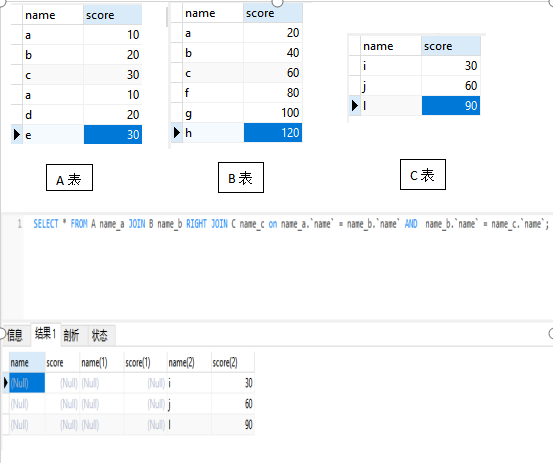Click the score column header of B table
The height and width of the screenshot is (463, 553).
(273, 13)
